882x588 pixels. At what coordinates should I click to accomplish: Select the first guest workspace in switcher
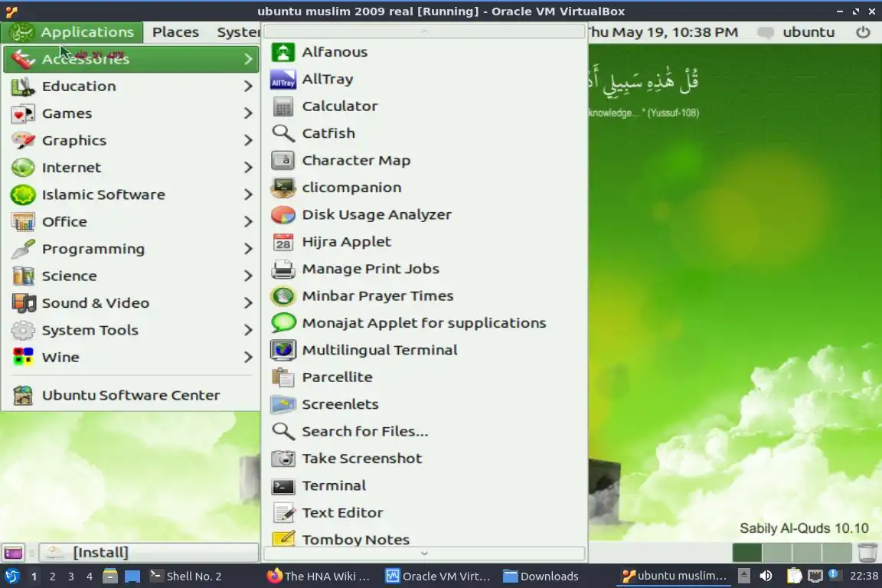(x=747, y=553)
